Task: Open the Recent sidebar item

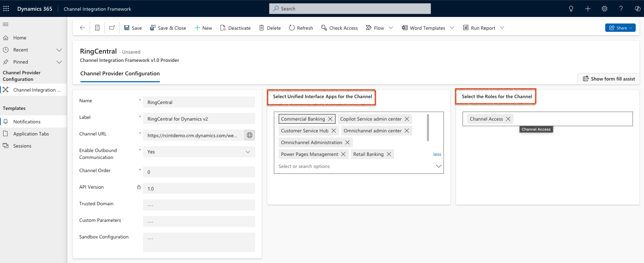Action: pyautogui.click(x=21, y=50)
